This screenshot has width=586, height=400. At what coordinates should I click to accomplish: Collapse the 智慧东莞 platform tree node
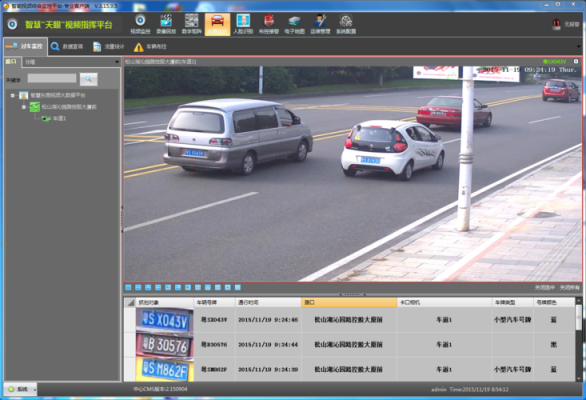click(13, 95)
